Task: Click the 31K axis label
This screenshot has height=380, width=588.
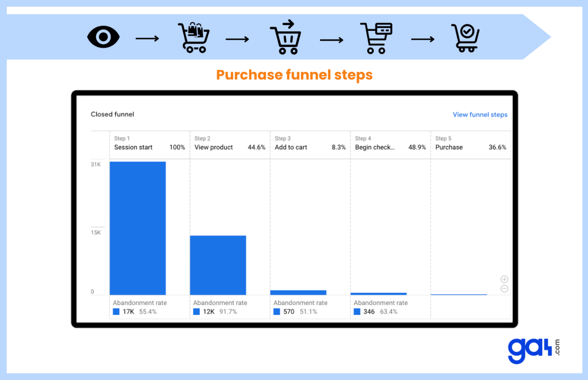Action: click(x=96, y=165)
